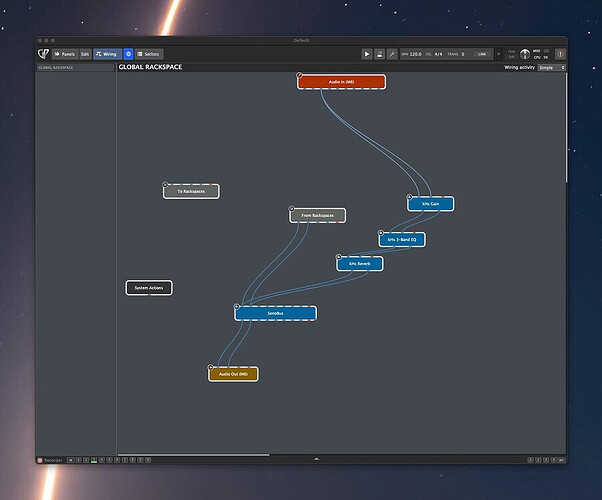Click the vertical scrollbar on the right

coord(566,127)
